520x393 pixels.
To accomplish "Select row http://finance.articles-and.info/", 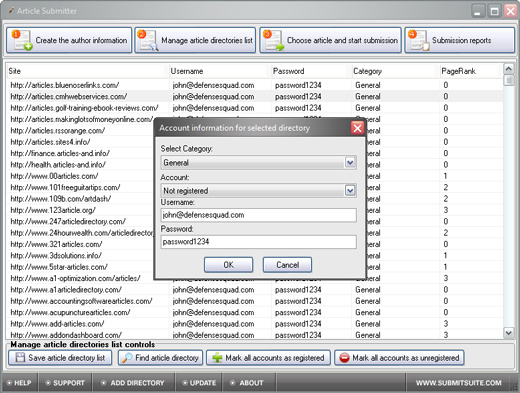I will pyautogui.click(x=255, y=153).
